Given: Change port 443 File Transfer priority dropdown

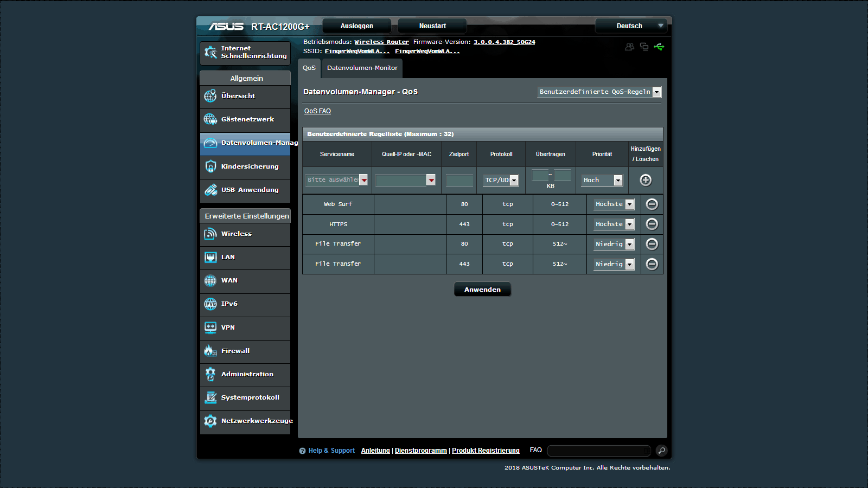Looking at the screenshot, I should click(614, 264).
